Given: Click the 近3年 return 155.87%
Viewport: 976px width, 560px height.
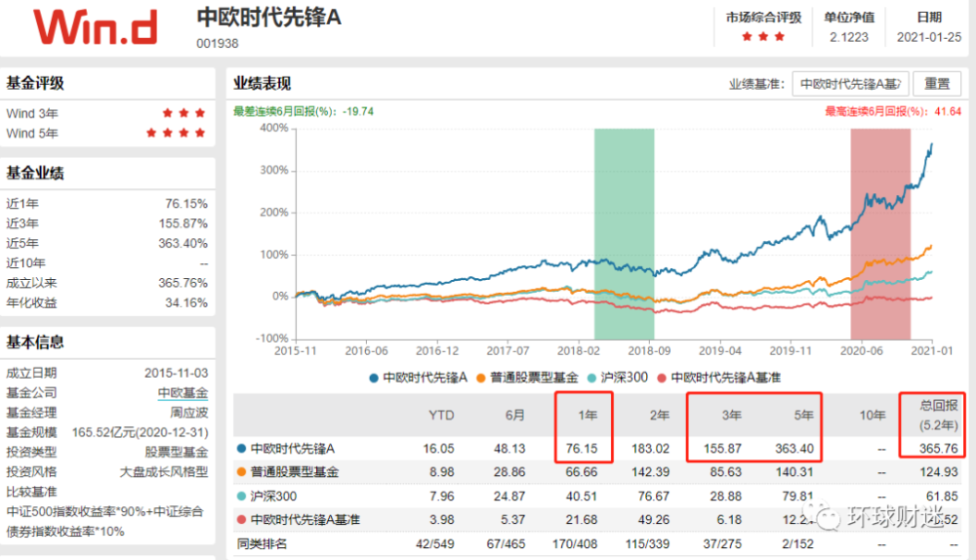Looking at the screenshot, I should coord(183,223).
